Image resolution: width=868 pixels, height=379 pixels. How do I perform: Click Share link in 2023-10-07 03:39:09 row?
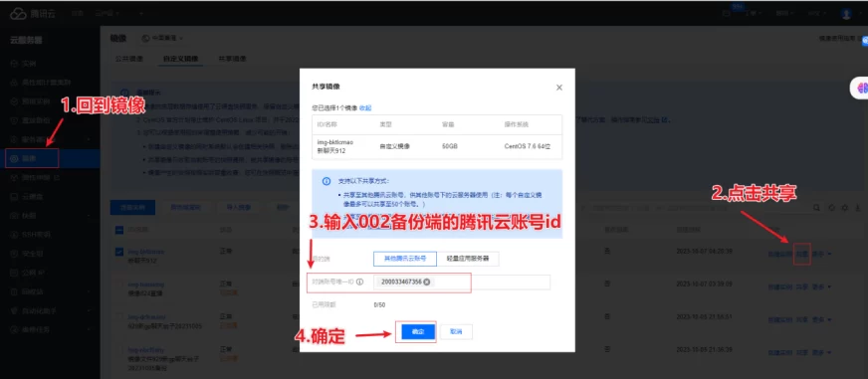(x=802, y=286)
